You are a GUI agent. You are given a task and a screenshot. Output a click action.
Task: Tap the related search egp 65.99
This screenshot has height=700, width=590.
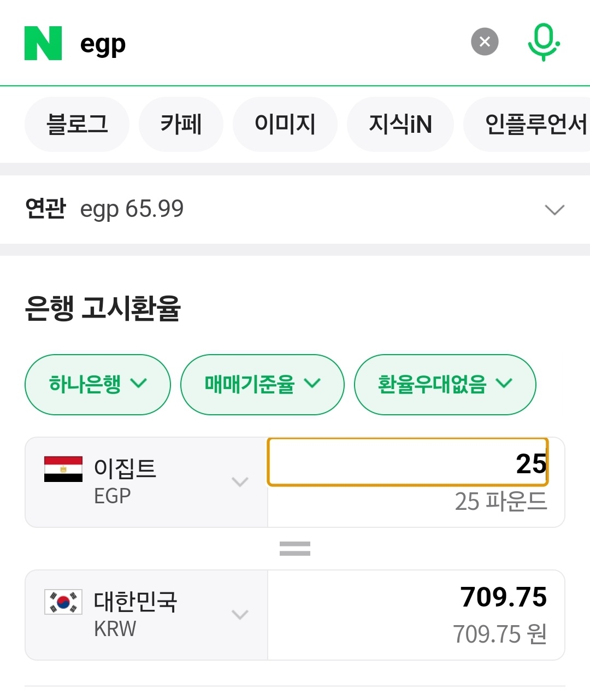click(x=132, y=209)
